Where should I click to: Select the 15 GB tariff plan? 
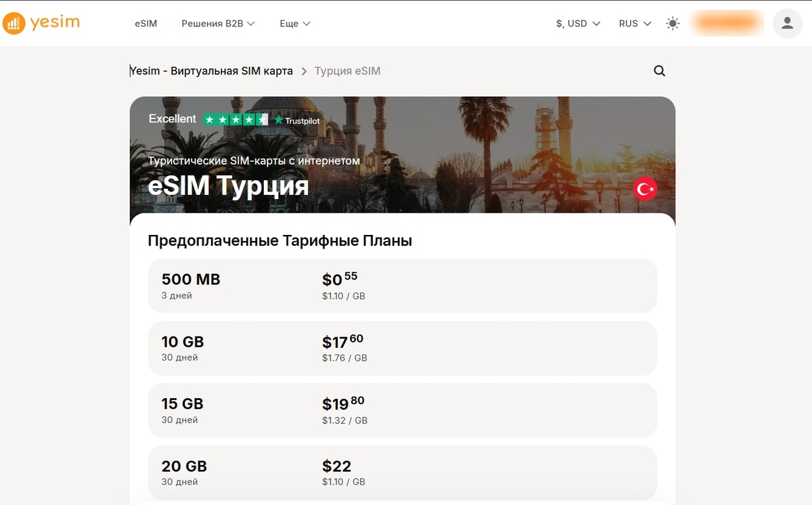click(402, 410)
